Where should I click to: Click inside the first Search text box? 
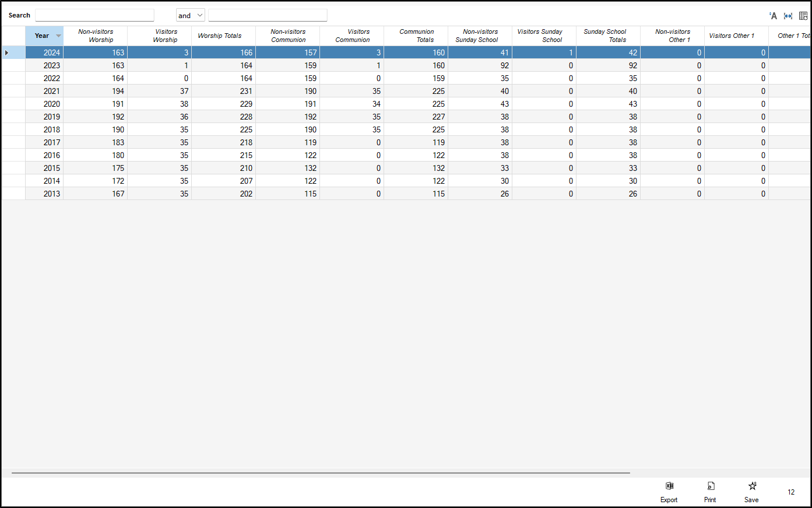(x=94, y=15)
